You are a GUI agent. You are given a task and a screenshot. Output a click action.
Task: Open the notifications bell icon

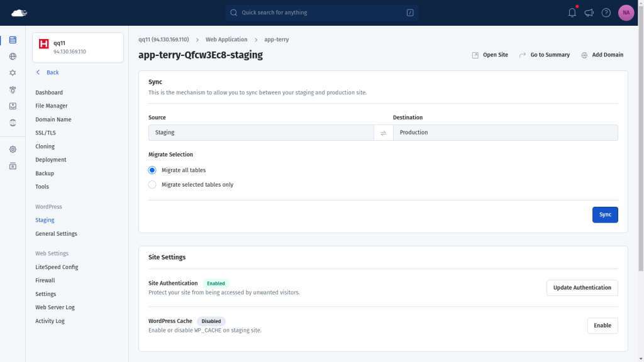coord(572,13)
